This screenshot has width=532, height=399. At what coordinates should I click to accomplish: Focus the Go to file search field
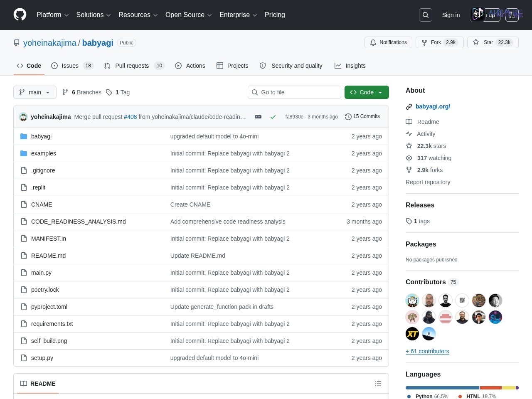tap(294, 92)
